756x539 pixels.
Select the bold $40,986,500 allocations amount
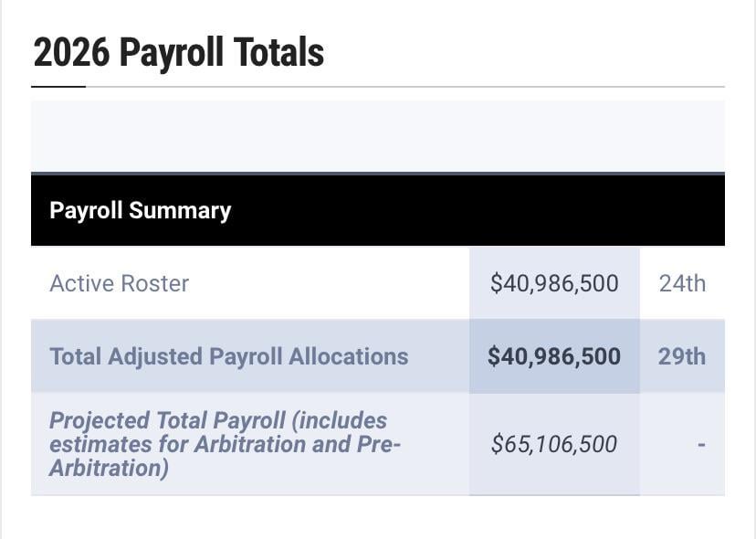(553, 356)
